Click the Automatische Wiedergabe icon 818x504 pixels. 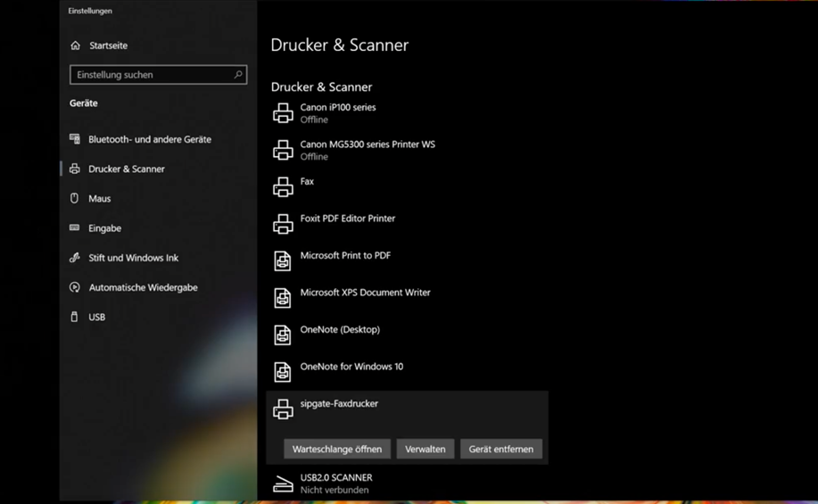(75, 287)
